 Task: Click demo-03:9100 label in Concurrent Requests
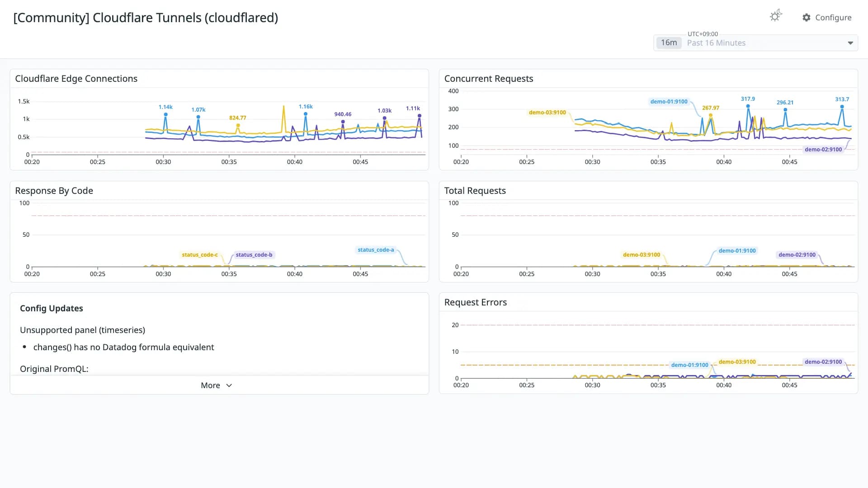click(x=547, y=113)
